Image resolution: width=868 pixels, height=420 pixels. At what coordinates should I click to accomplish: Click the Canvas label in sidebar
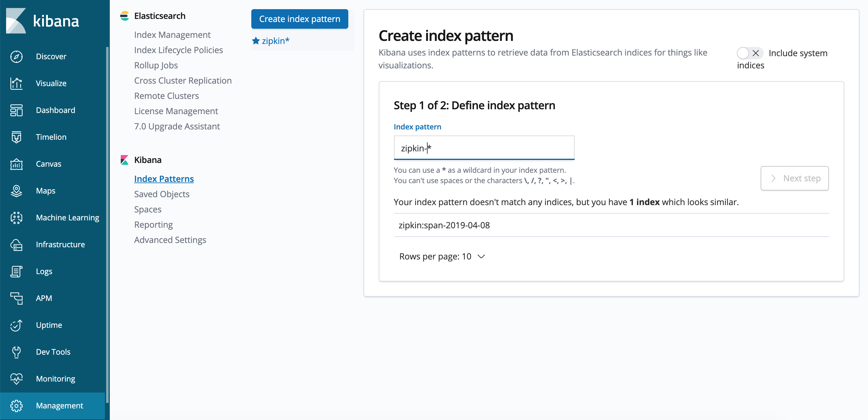pyautogui.click(x=48, y=164)
